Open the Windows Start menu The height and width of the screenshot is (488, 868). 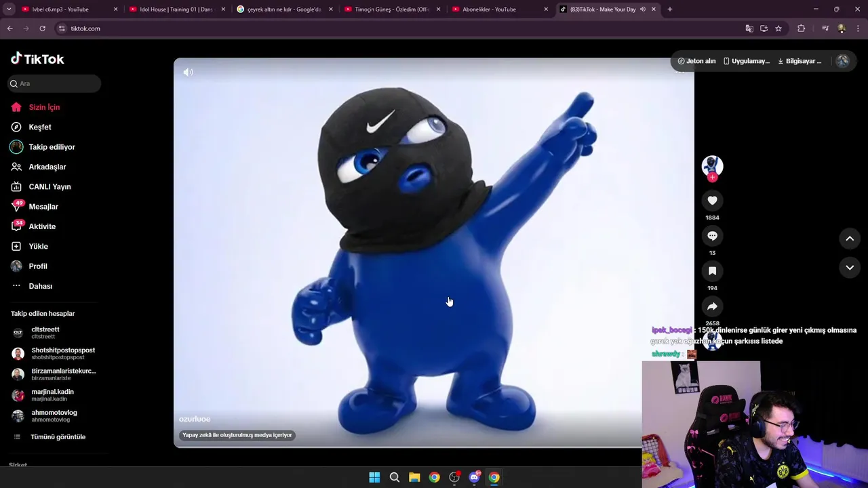tap(374, 477)
